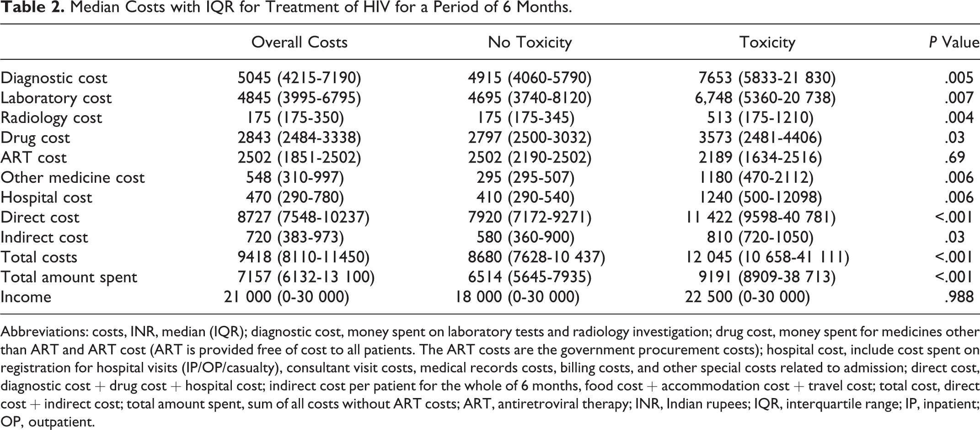Viewport: 980px width, 430px height.
Task: Click the Toxicity column header
Action: (x=767, y=42)
